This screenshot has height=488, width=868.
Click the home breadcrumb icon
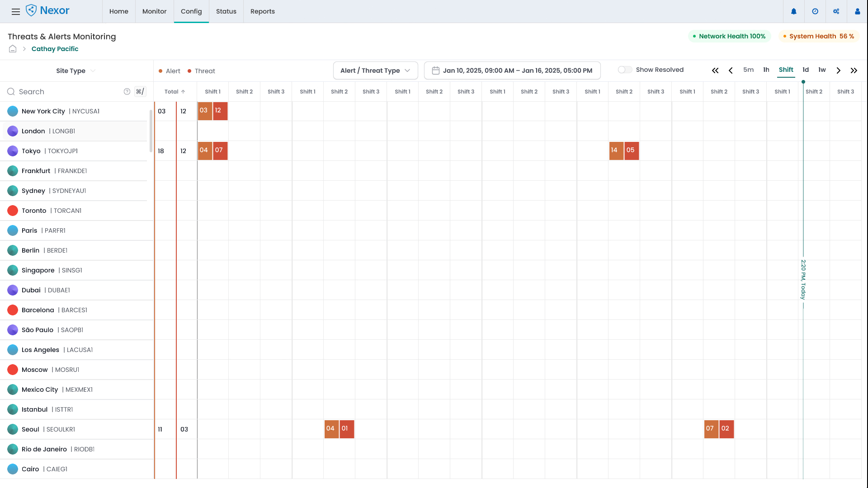[x=13, y=49]
